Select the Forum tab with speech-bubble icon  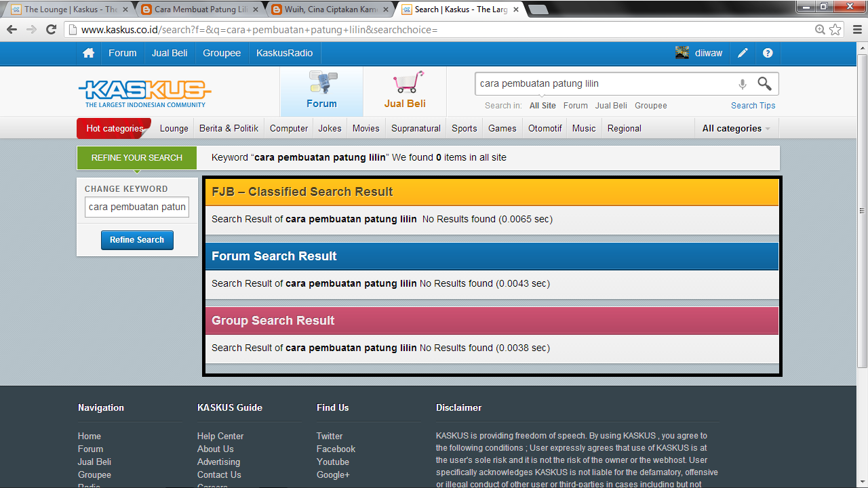(x=321, y=91)
